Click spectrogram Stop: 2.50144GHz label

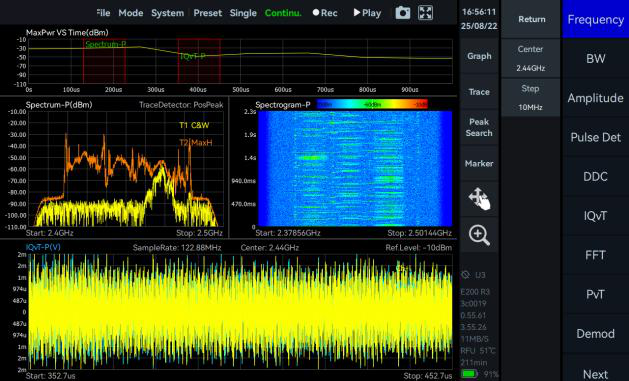(420, 233)
